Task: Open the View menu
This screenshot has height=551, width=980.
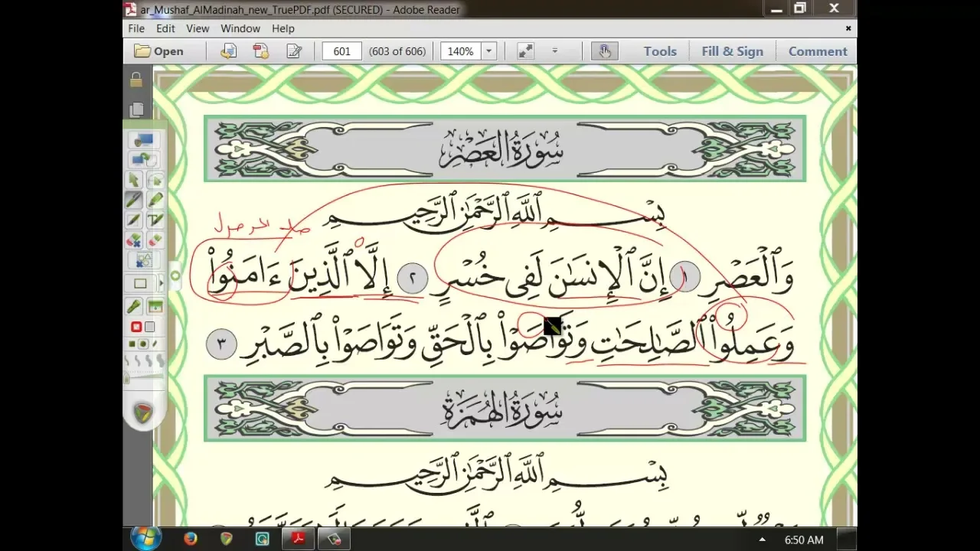Action: (x=198, y=28)
